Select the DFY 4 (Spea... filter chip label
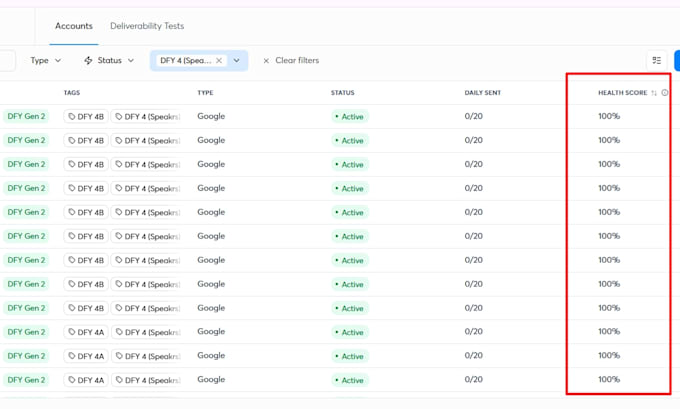 click(185, 60)
